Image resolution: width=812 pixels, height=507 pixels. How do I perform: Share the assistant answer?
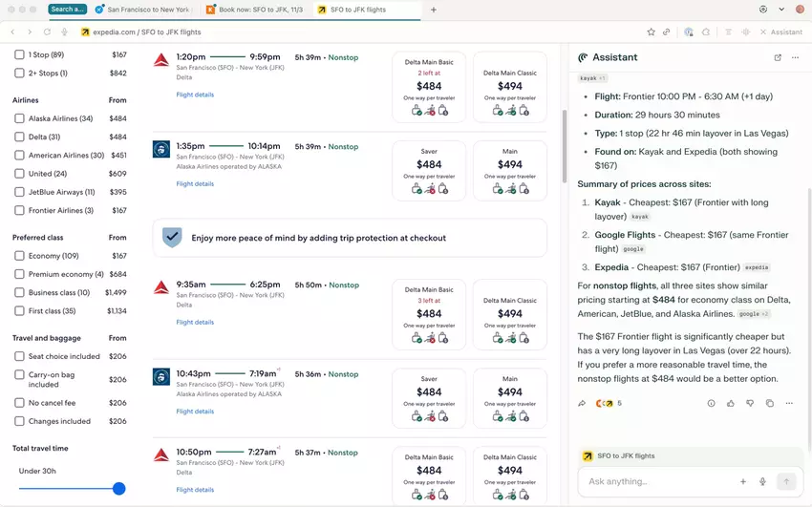coord(582,404)
